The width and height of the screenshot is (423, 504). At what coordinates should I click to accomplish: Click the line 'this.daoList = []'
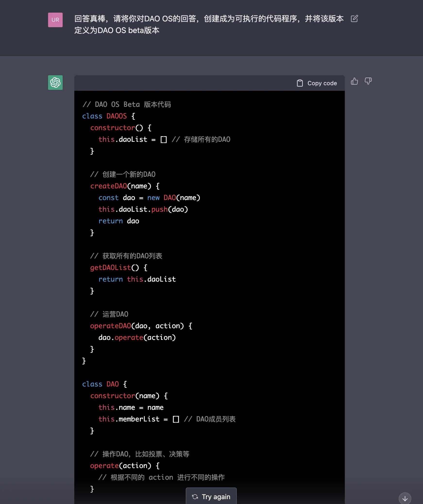[x=133, y=139]
